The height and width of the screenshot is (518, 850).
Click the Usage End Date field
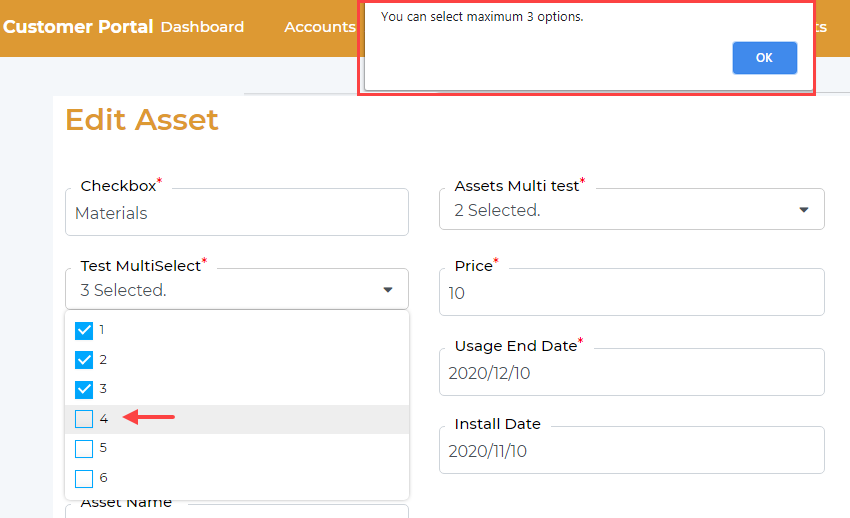point(631,373)
